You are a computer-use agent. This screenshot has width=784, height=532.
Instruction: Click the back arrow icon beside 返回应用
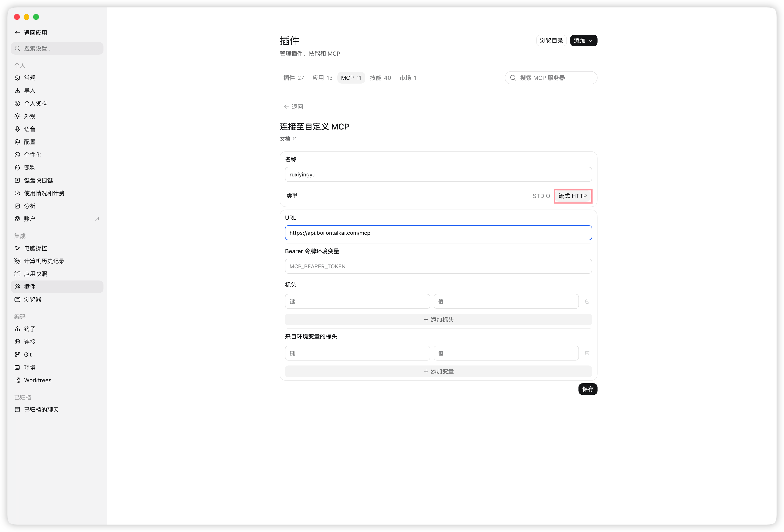coord(17,33)
